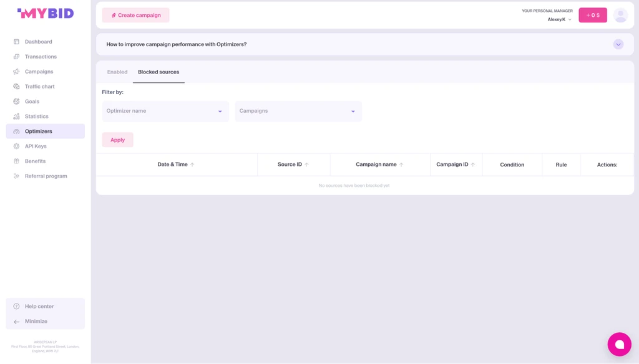Expand personal manager Alexey.K dropdown
This screenshot has width=639, height=364.
(559, 19)
